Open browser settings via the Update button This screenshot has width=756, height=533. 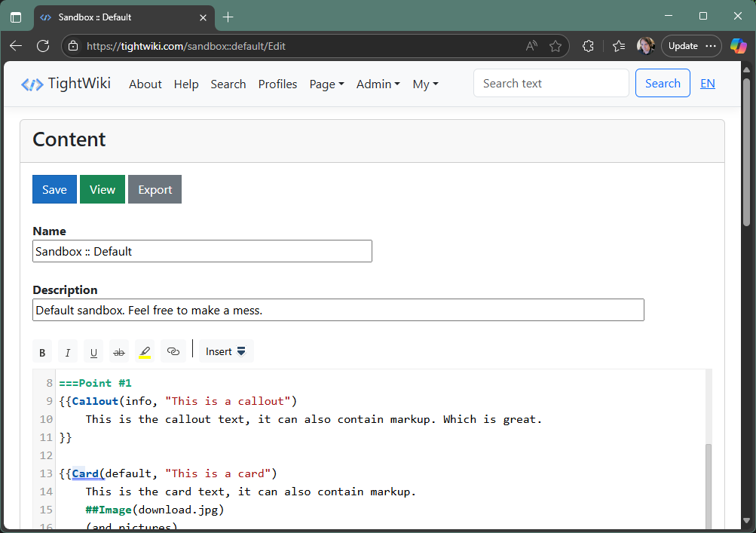[x=691, y=46]
